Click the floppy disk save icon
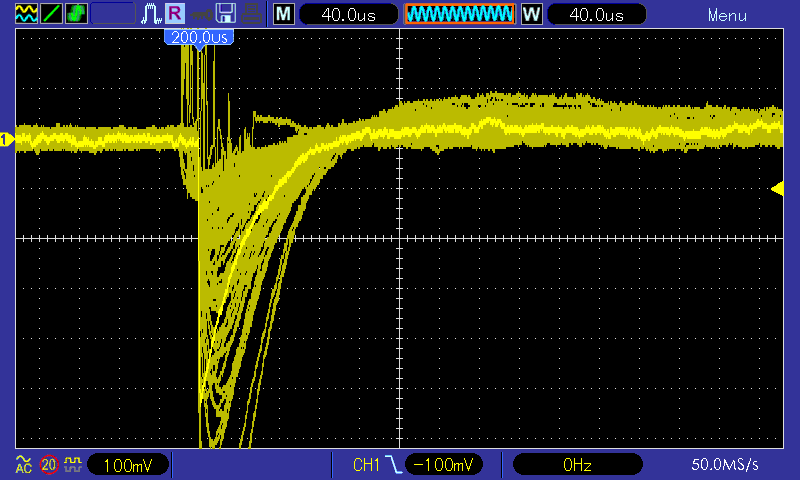Viewport: 800px width, 480px height. [226, 14]
